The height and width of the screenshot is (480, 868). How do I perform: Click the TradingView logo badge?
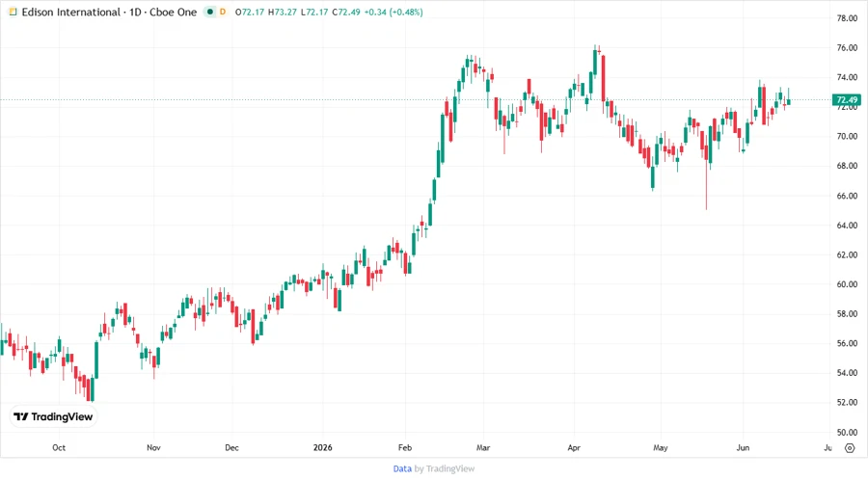click(x=54, y=417)
